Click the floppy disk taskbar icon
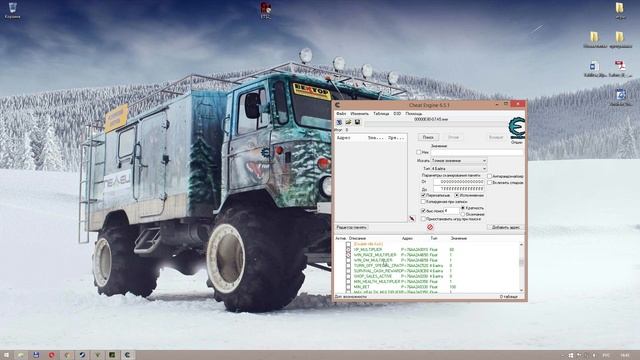This screenshot has width=640, height=360. (36, 355)
